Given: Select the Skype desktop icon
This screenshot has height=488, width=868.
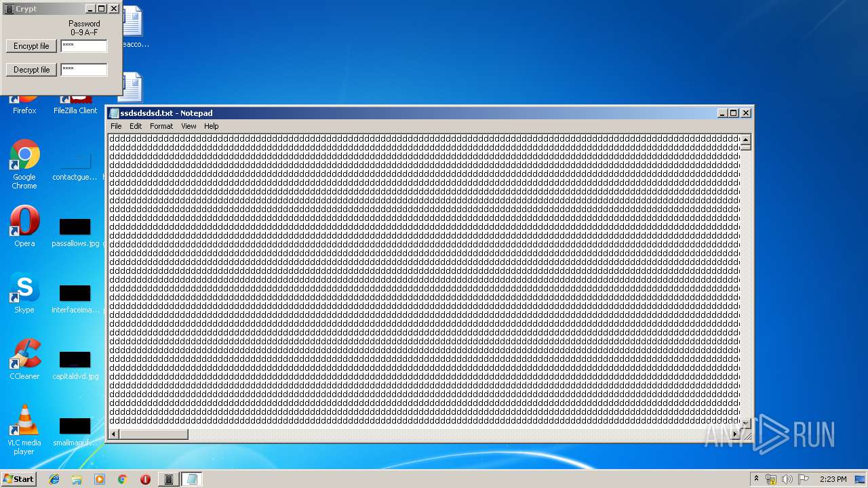Looking at the screenshot, I should [x=24, y=293].
